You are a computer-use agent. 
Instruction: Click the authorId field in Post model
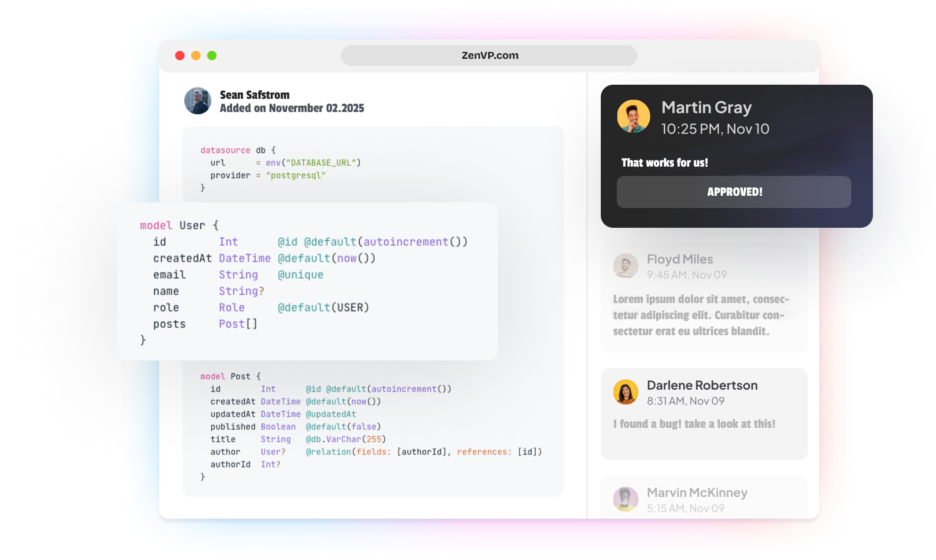pyautogui.click(x=231, y=464)
